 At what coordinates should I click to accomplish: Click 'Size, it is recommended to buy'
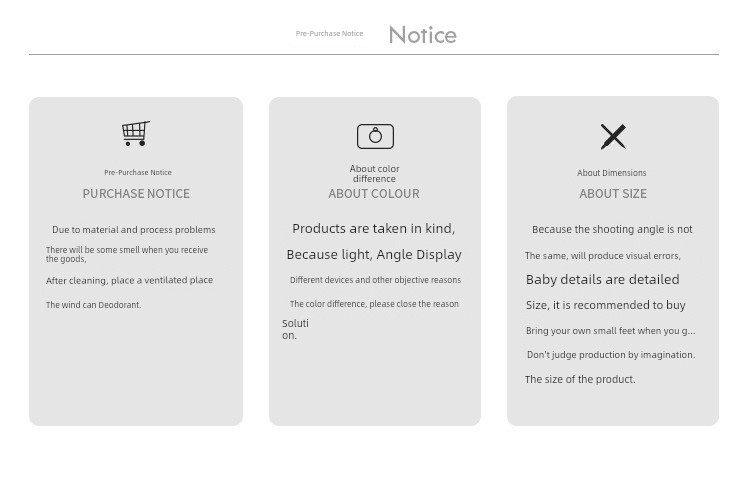606,305
